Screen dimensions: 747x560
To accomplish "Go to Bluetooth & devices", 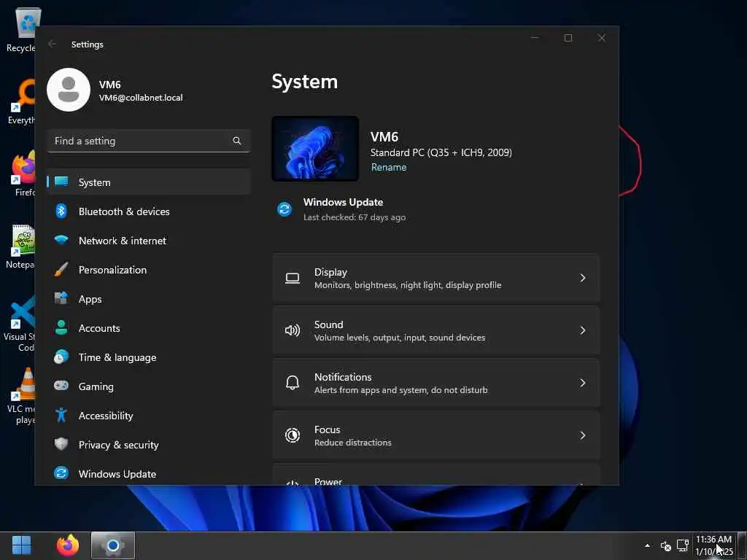I will point(149,211).
